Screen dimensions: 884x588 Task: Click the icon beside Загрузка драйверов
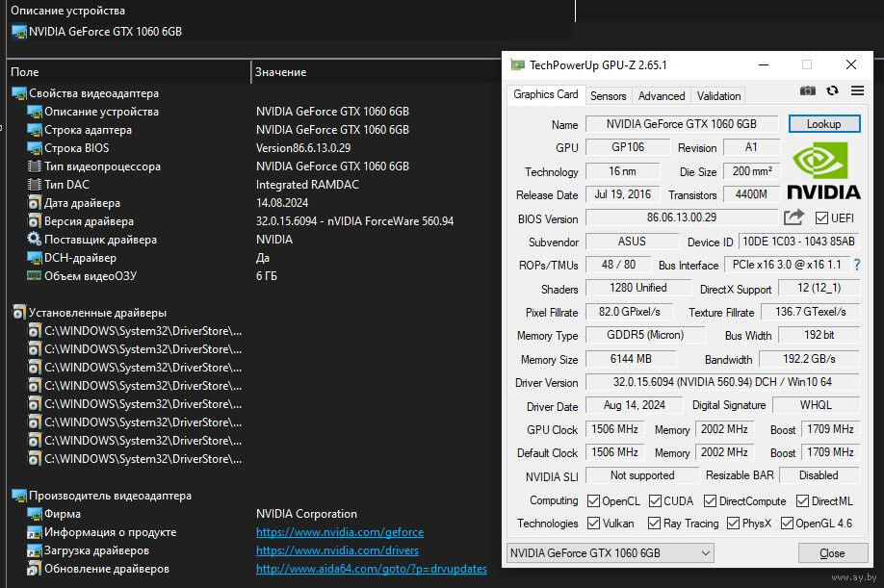point(35,550)
